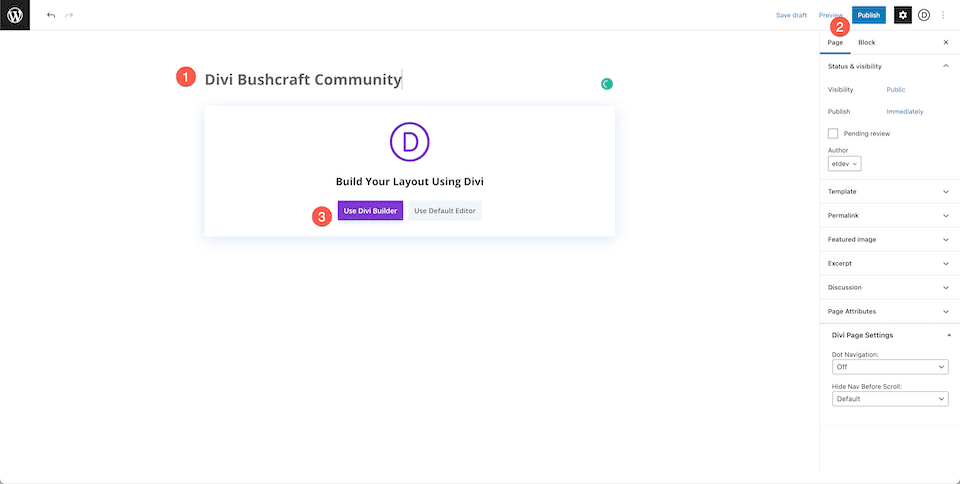Expand the Permalink panel
This screenshot has width=960, height=484.
pos(889,215)
